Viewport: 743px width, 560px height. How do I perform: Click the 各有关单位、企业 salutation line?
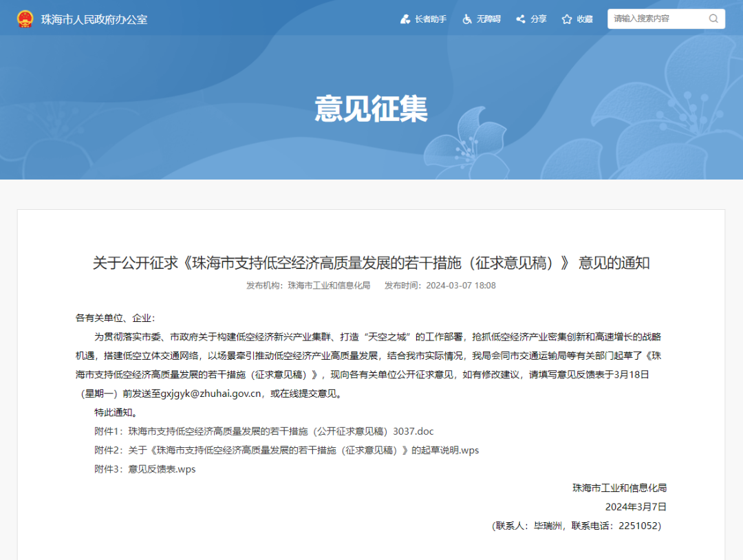116,318
